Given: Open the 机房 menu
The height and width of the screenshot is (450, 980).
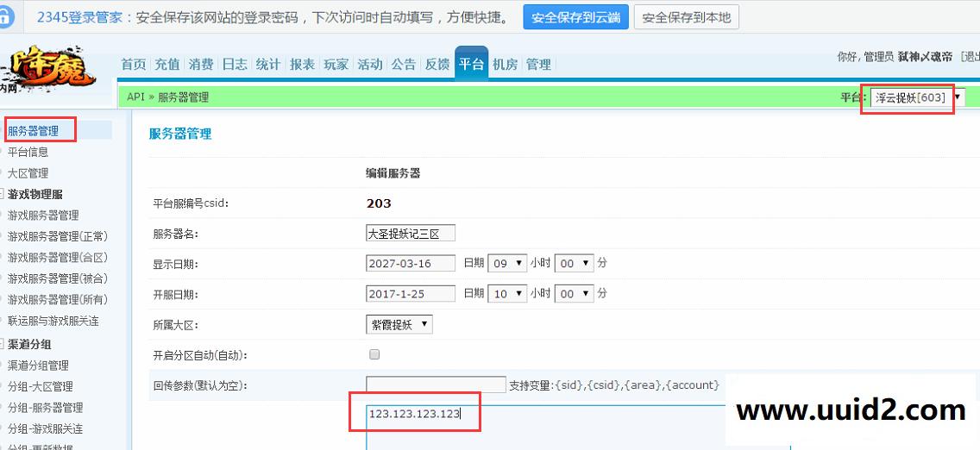Looking at the screenshot, I should 505,65.
